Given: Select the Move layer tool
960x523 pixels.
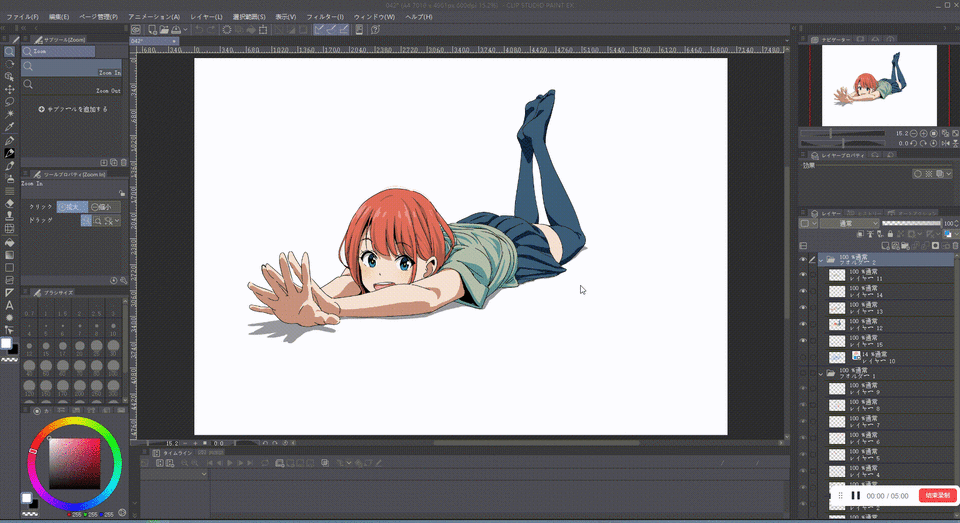Looking at the screenshot, I should tap(9, 89).
